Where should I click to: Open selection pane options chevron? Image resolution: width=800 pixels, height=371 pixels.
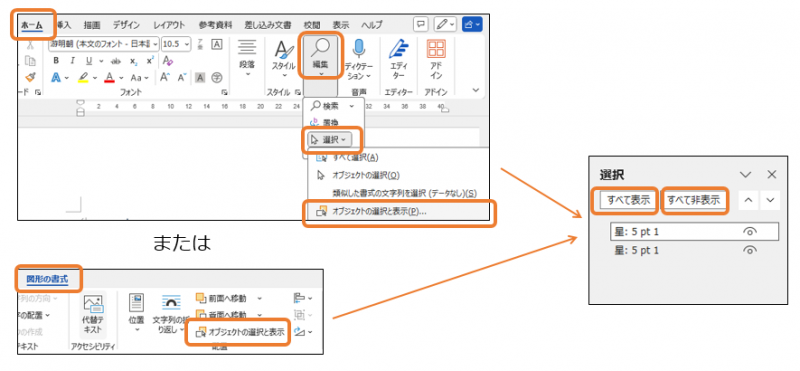[745, 175]
